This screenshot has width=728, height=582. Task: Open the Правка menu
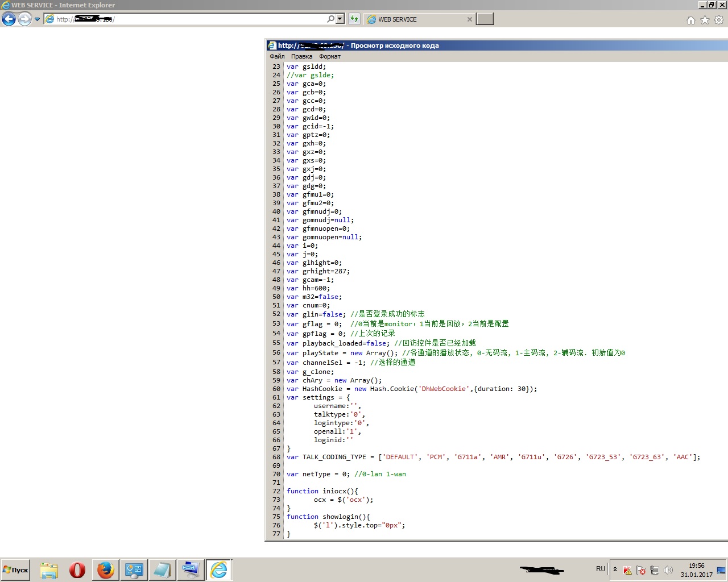tap(301, 56)
